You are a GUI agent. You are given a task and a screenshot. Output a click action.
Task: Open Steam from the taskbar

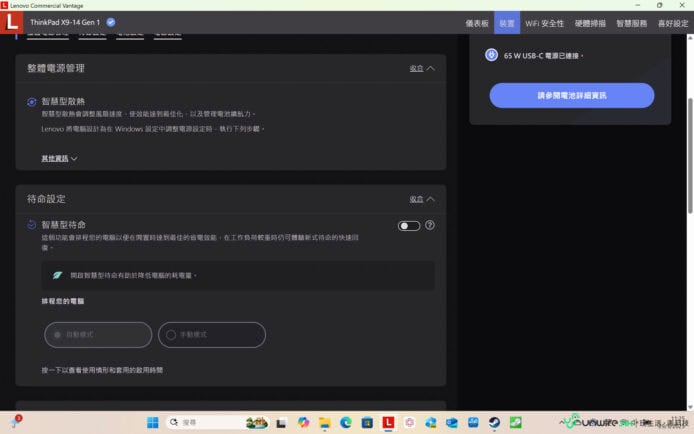494,423
